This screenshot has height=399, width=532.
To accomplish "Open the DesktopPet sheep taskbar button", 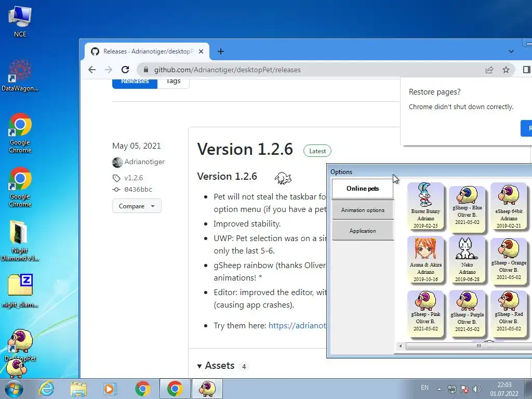I will click(x=207, y=389).
